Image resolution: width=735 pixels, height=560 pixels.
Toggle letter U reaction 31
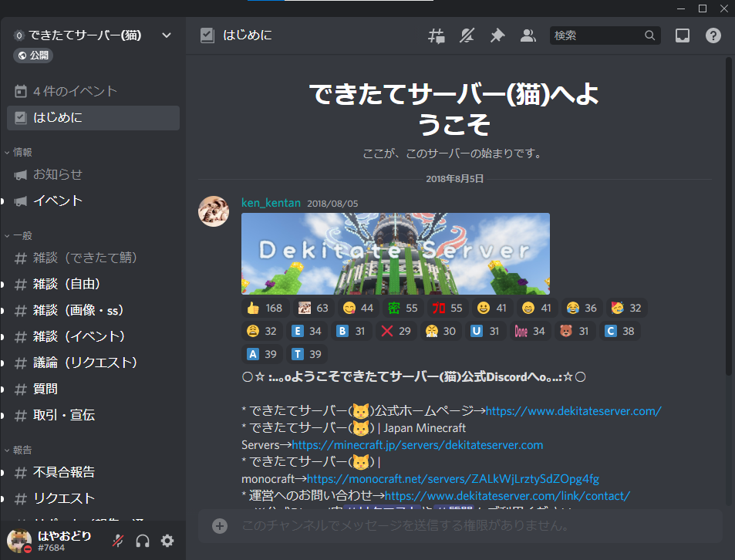[485, 332]
